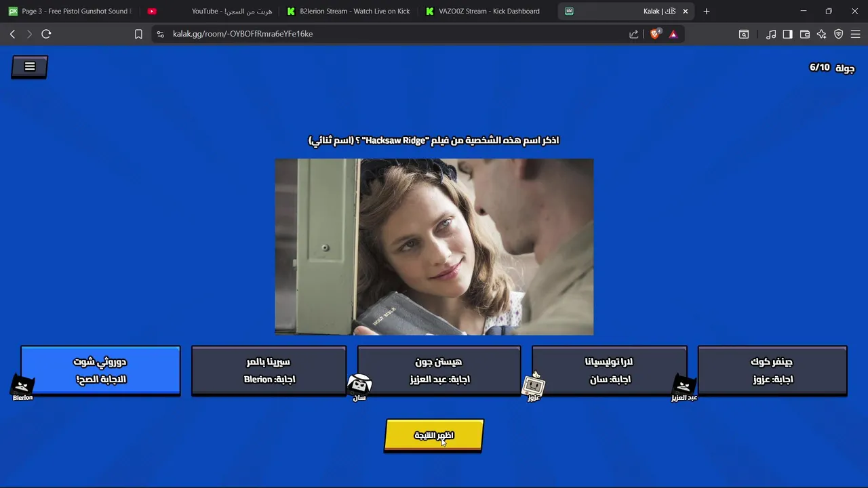Click the عزوز robot avatar

click(x=533, y=385)
